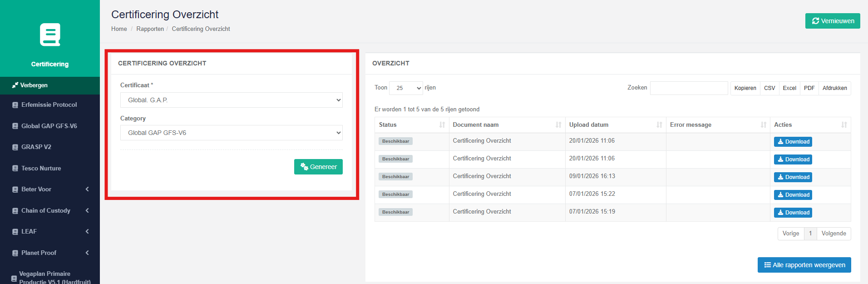Open GRASP V2 menu item

(50, 147)
